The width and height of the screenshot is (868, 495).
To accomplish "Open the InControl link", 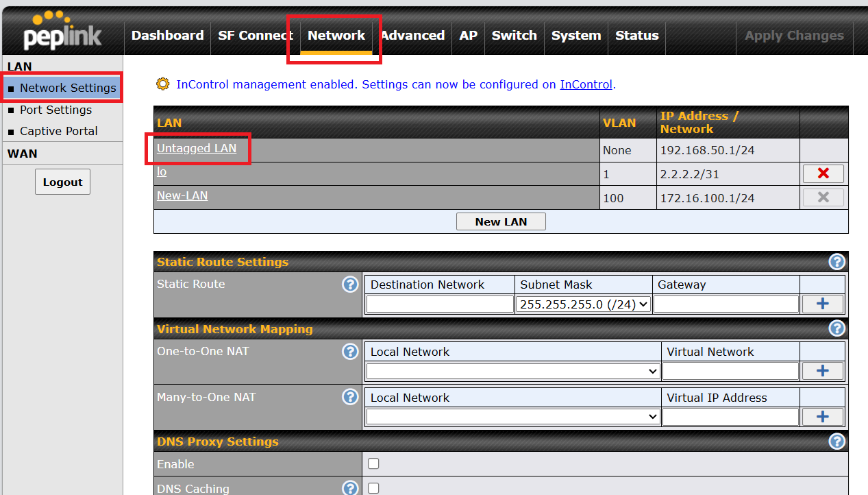I will [586, 84].
